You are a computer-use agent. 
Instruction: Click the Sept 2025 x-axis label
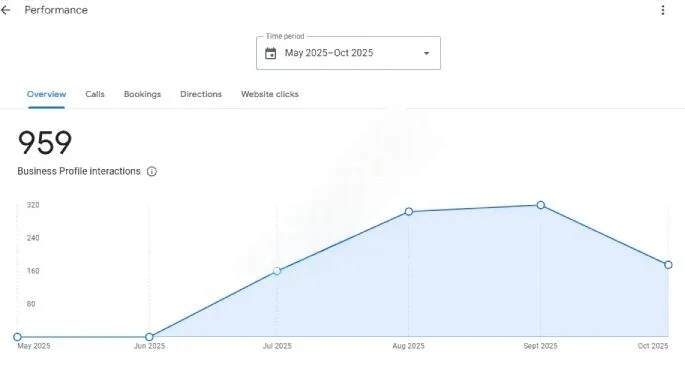540,346
